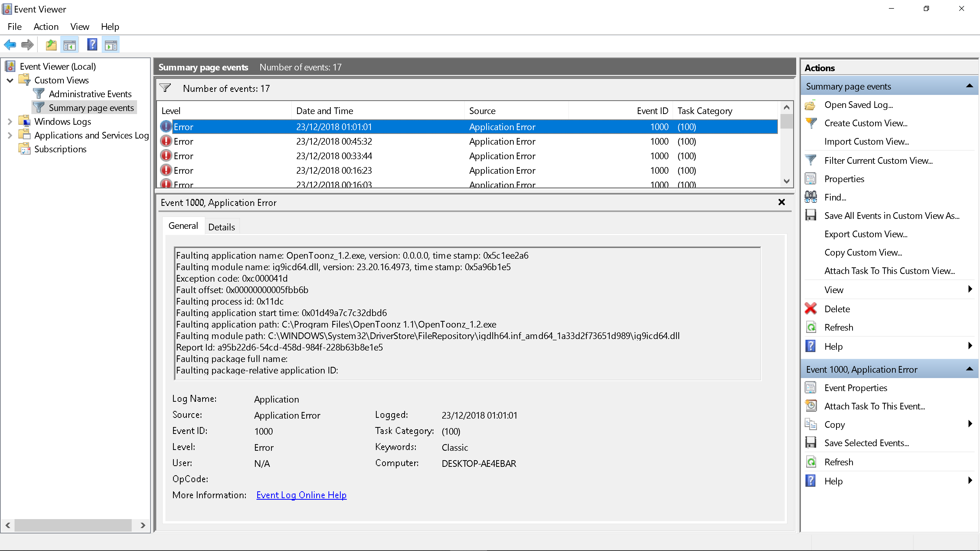
Task: Click the Open Saved Log icon
Action: tap(811, 105)
